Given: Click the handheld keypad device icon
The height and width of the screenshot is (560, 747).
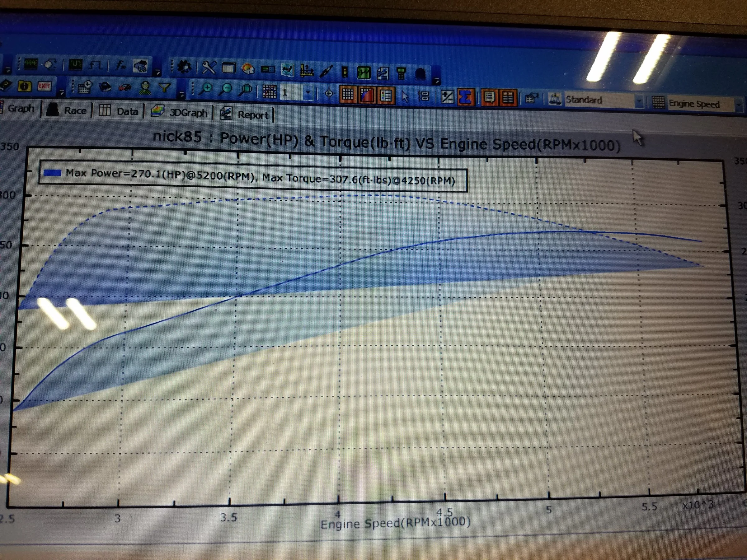Looking at the screenshot, I should tap(401, 73).
